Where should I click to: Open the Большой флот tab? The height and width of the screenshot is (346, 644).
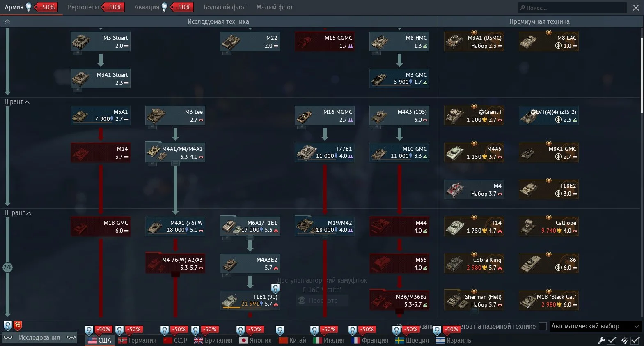click(x=225, y=7)
